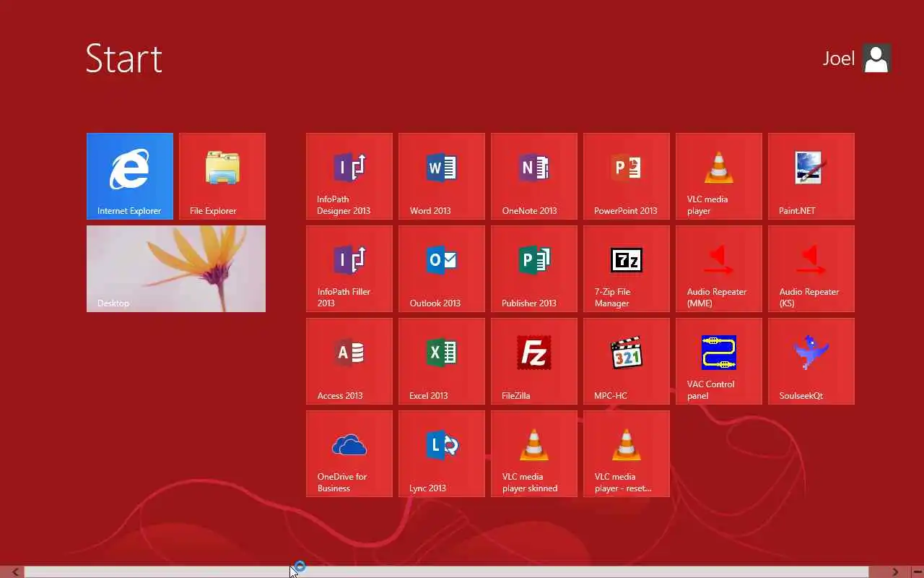Open the VAC Control panel tile

[x=719, y=361]
